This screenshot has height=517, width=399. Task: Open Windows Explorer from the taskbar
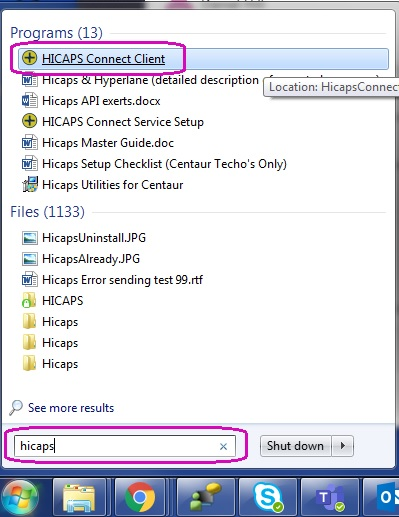[79, 498]
